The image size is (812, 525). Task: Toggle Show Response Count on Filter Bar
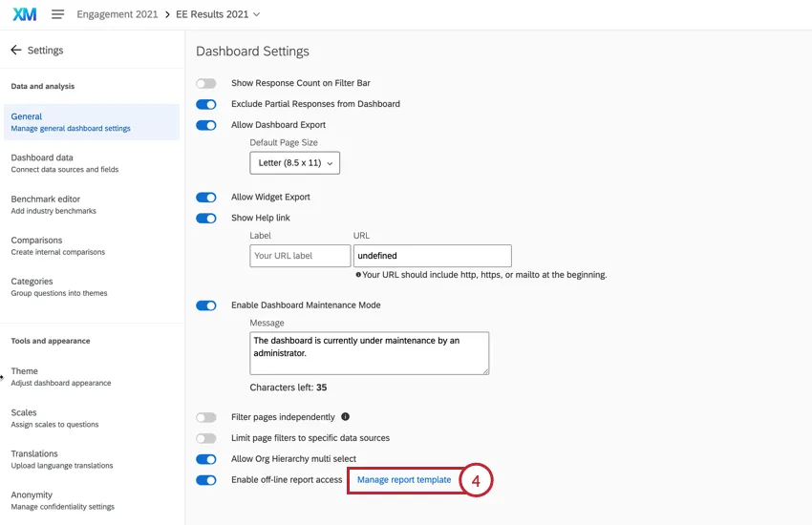(206, 84)
